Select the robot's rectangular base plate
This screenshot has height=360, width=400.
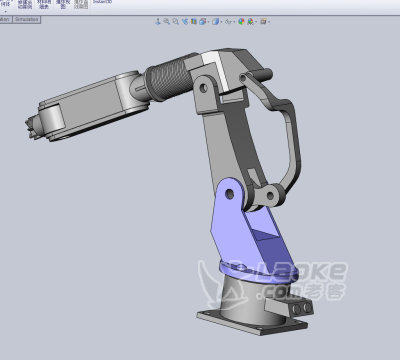point(253,323)
